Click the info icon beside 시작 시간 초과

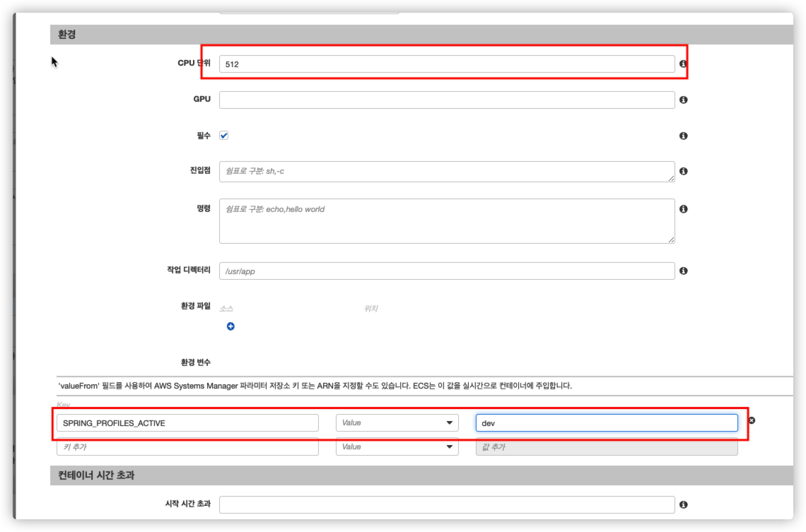683,505
